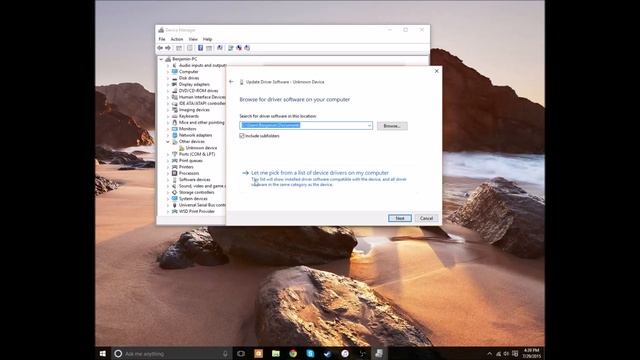Open the iTunes taskbar icon
Image resolution: width=640 pixels, height=360 pixels.
345,353
